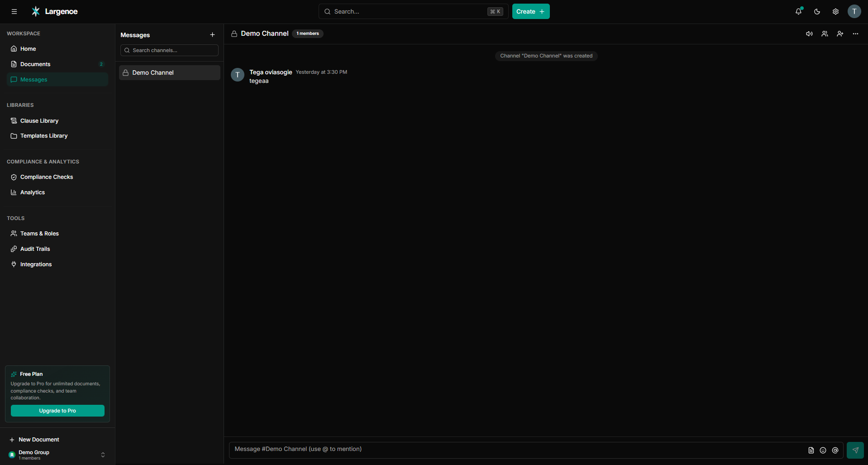Viewport: 868px width, 465px height.
Task: Select Messages in sidebar
Action: (x=57, y=80)
